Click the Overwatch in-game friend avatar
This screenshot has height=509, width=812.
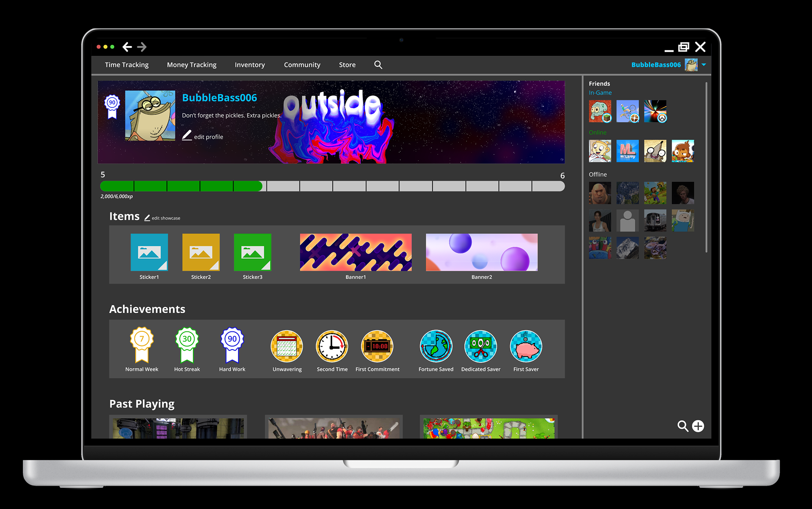(x=655, y=111)
